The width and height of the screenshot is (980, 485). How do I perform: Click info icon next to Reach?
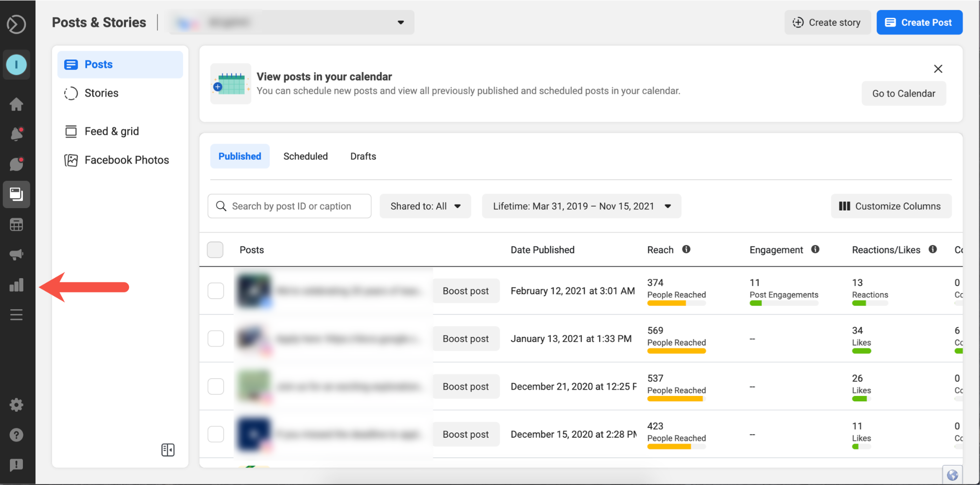click(x=686, y=249)
